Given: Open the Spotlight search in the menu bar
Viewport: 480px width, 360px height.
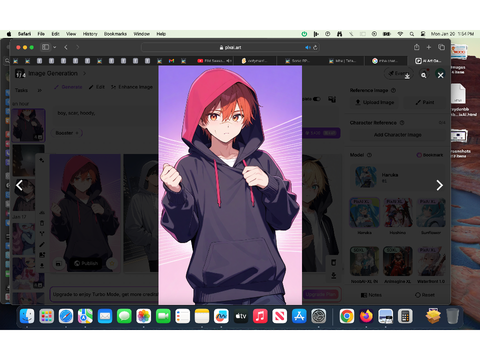Looking at the screenshot, I should coord(412,34).
